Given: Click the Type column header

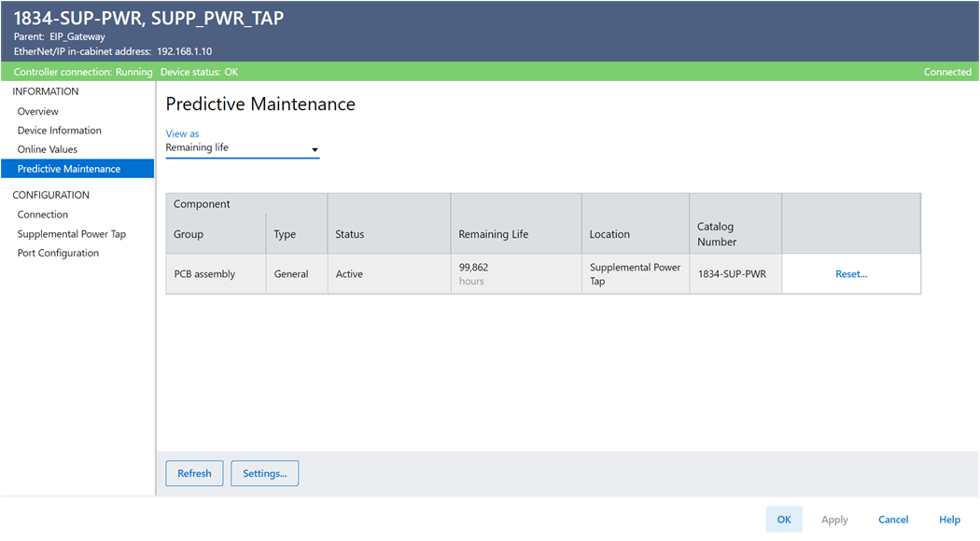Looking at the screenshot, I should [285, 234].
